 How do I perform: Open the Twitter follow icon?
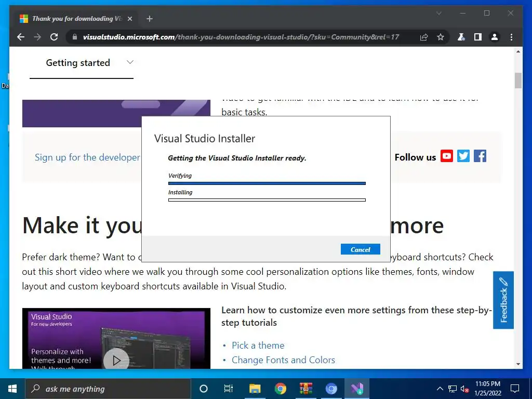tap(463, 156)
